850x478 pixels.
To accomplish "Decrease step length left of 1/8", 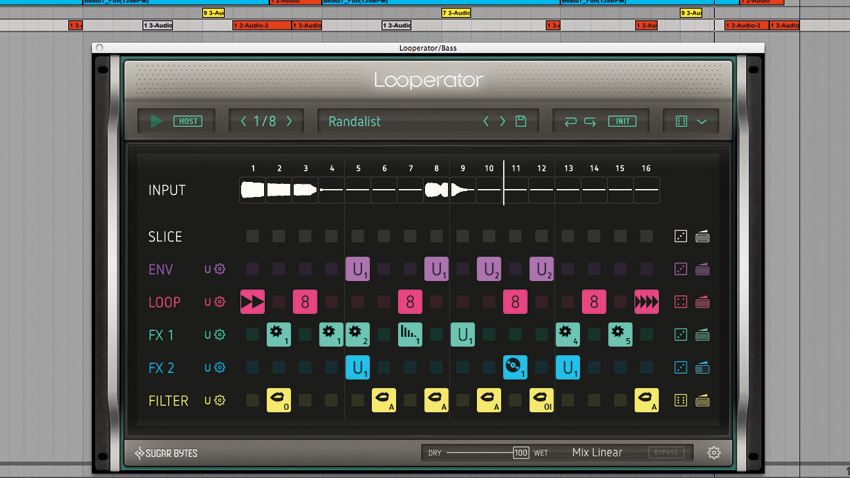I will point(243,121).
